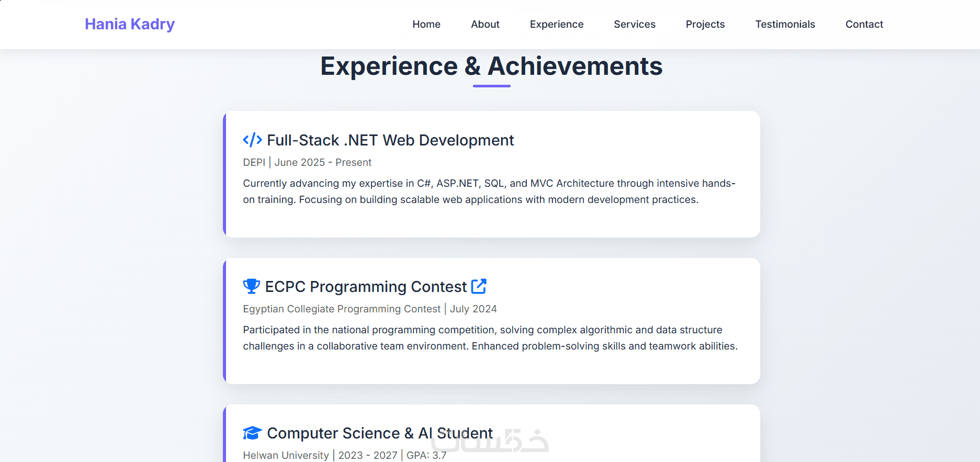This screenshot has width=980, height=462.
Task: Jump to the Projects section
Action: click(x=705, y=24)
